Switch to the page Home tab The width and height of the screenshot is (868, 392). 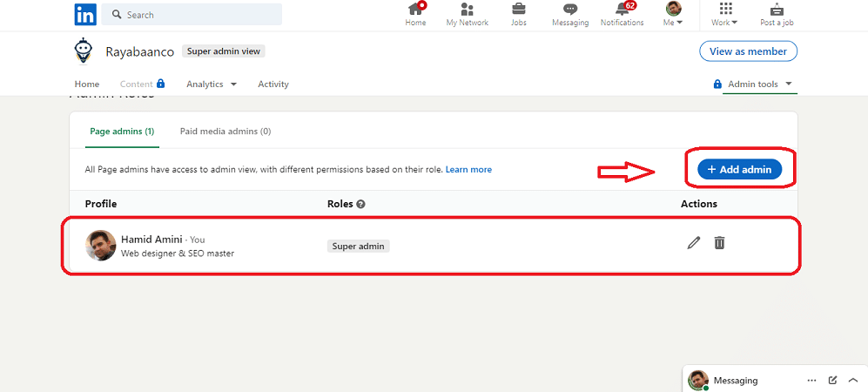point(87,84)
